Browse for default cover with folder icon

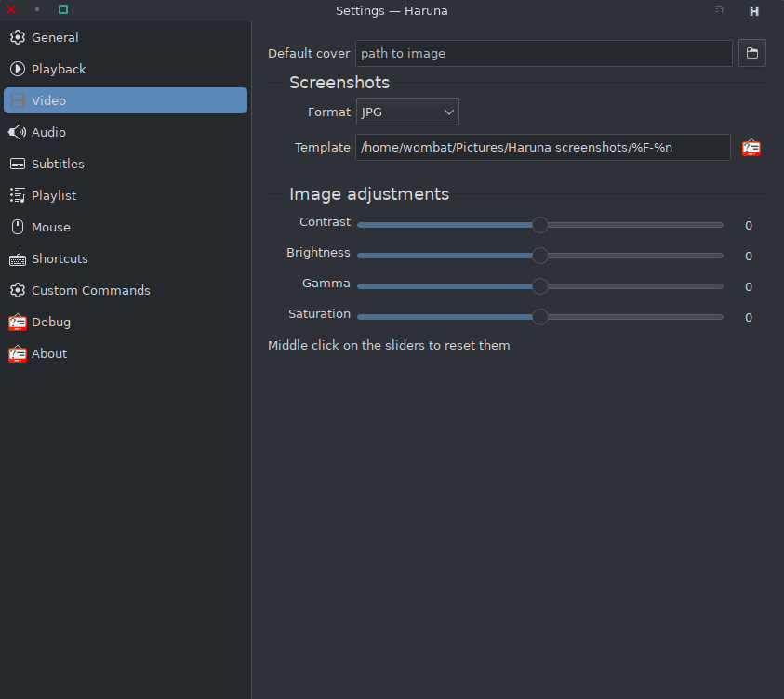(x=751, y=53)
